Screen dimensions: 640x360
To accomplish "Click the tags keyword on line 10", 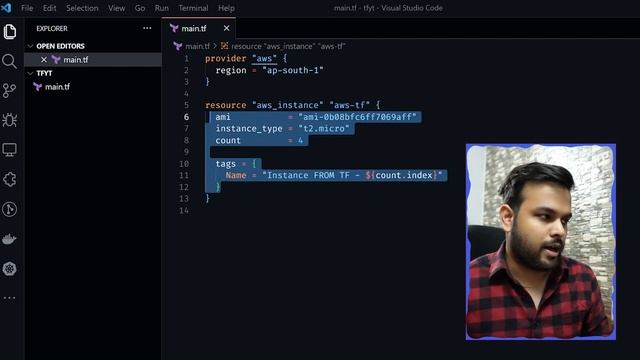I will (226, 164).
